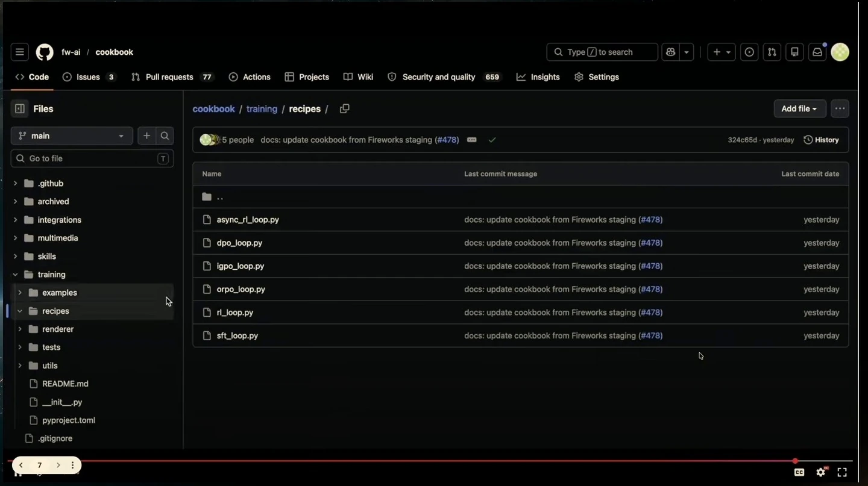The image size is (868, 486).
Task: Show the commit message details ellipsis
Action: coord(472,140)
